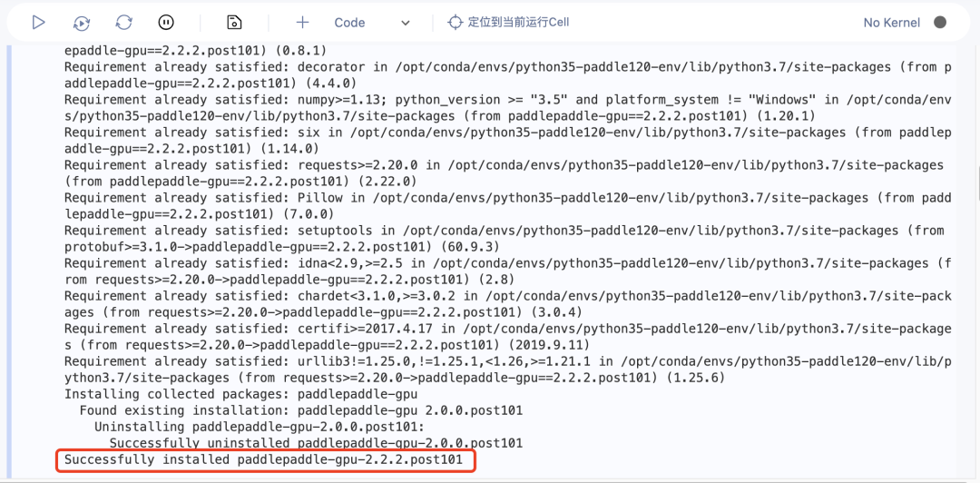The width and height of the screenshot is (980, 483).
Task: Click 'Requirement already satisfied: certifi>=2017.4.17' text
Action: coord(250,329)
